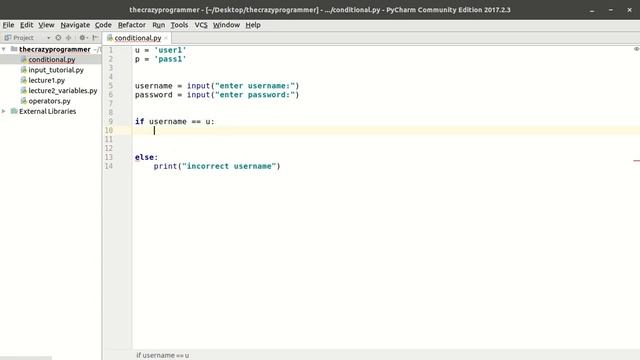Minimize the PyCharm window
The height and width of the screenshot is (360, 640).
coord(592,10)
